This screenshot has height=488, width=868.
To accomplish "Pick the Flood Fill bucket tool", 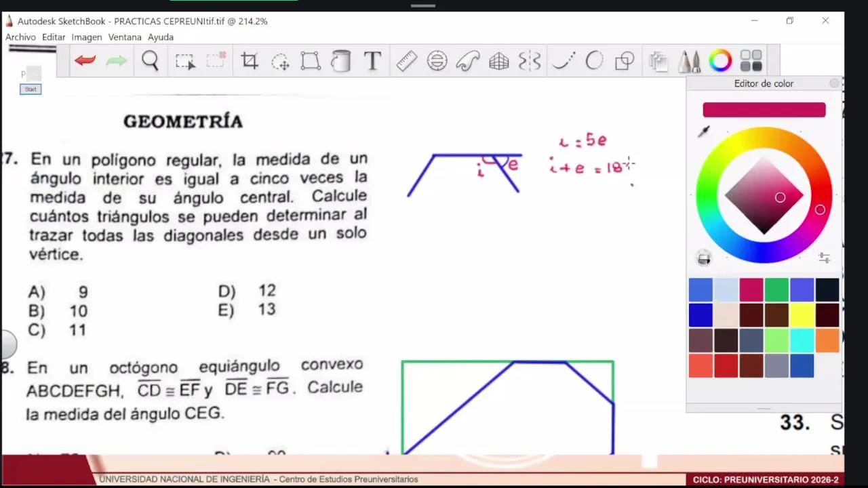I will point(341,61).
